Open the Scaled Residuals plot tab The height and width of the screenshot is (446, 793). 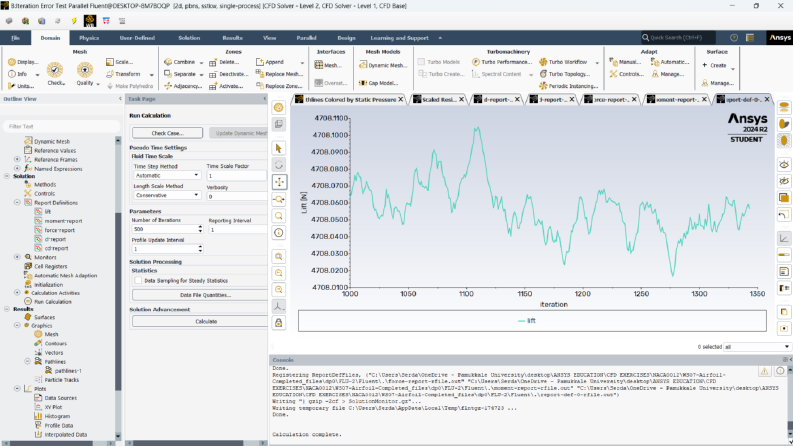point(439,100)
